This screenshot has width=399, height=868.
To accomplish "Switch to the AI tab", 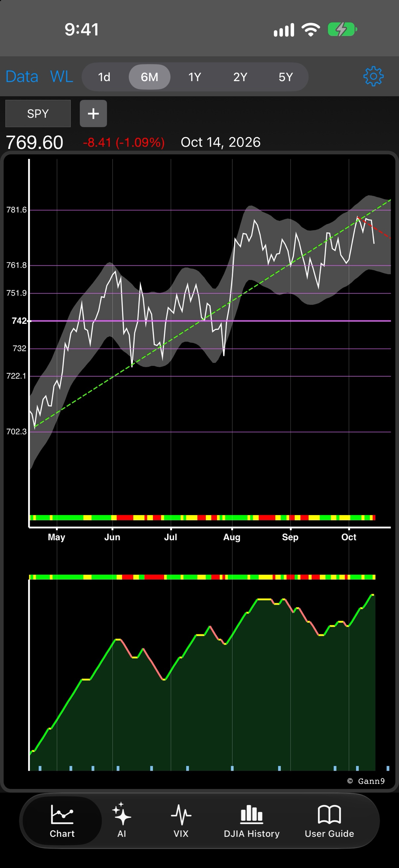I will 121,822.
